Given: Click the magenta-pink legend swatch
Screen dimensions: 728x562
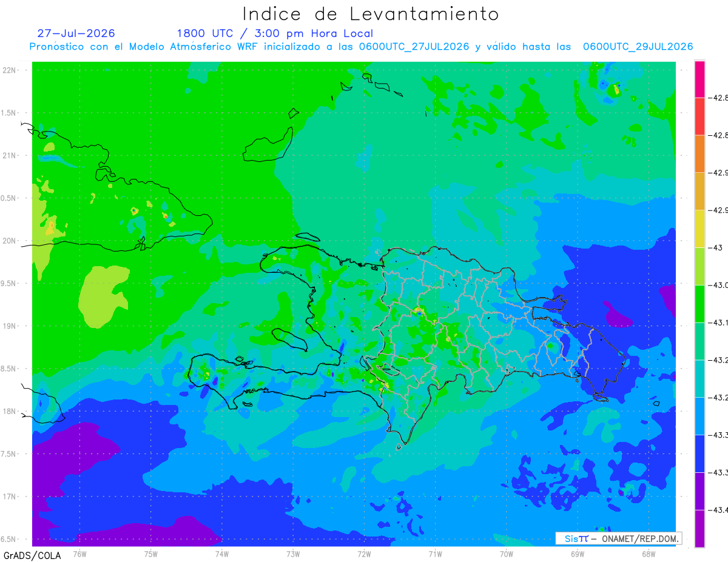Looking at the screenshot, I should (699, 79).
